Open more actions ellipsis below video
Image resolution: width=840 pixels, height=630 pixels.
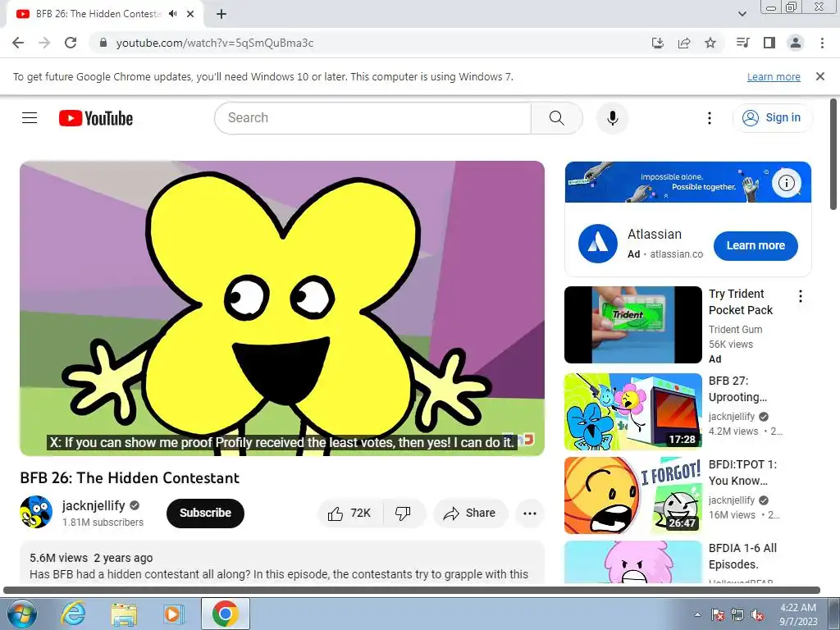pos(530,514)
